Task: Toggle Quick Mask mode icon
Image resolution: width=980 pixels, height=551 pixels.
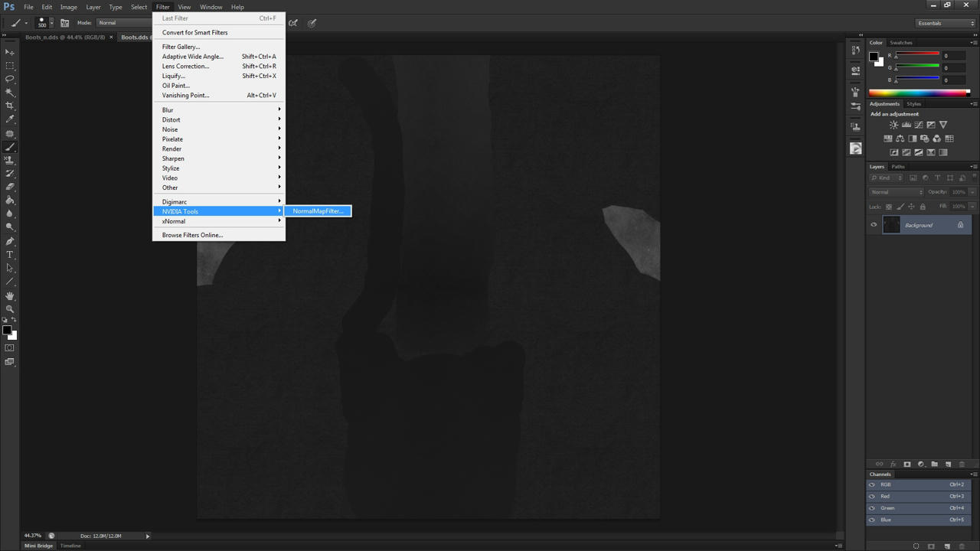Action: 10,348
